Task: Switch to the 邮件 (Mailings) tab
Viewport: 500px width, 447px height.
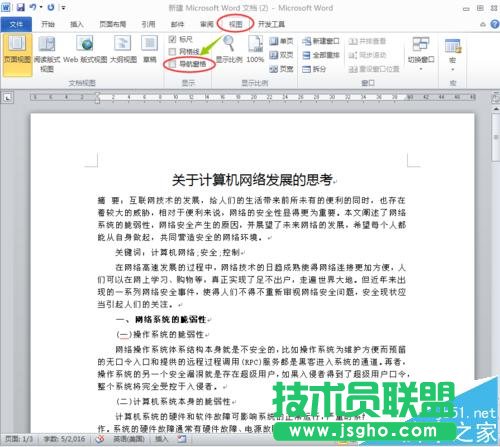Action: pos(177,24)
